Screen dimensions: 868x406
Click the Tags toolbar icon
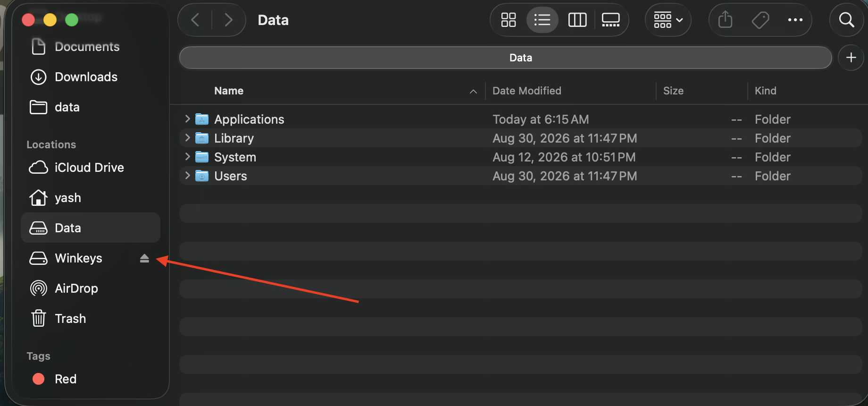click(x=760, y=20)
